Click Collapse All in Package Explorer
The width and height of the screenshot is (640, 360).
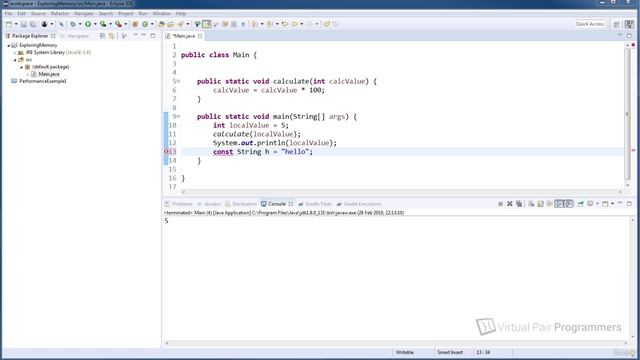(x=102, y=36)
